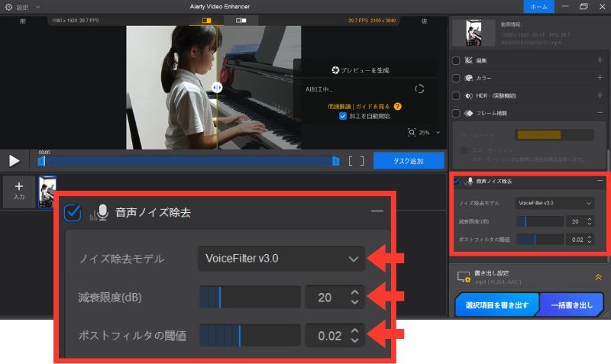Click the ホーム button

click(x=539, y=7)
